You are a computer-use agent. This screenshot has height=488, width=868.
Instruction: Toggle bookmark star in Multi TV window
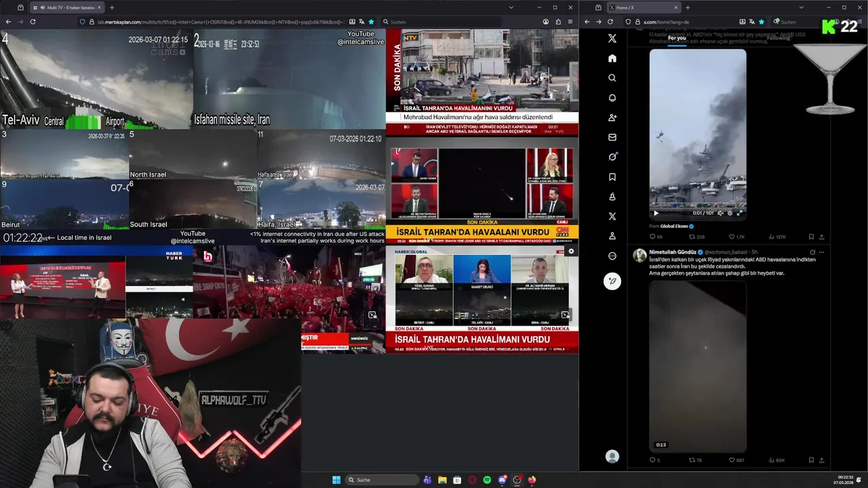[371, 22]
